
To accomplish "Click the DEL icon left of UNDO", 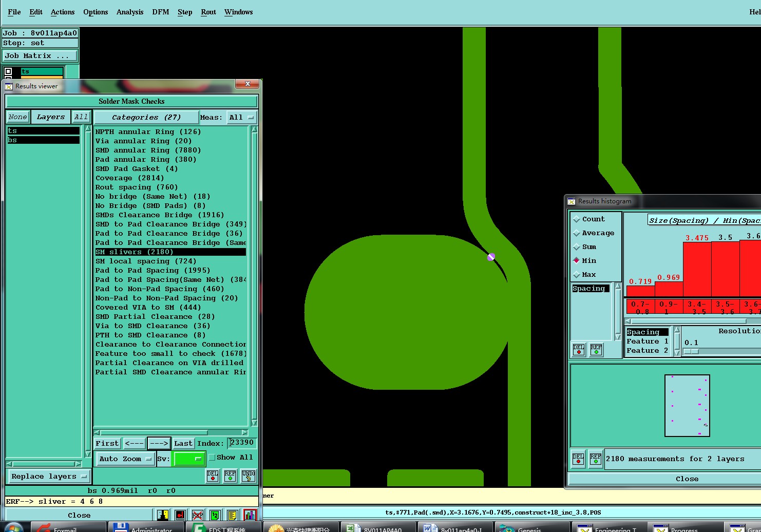I will pyautogui.click(x=213, y=476).
